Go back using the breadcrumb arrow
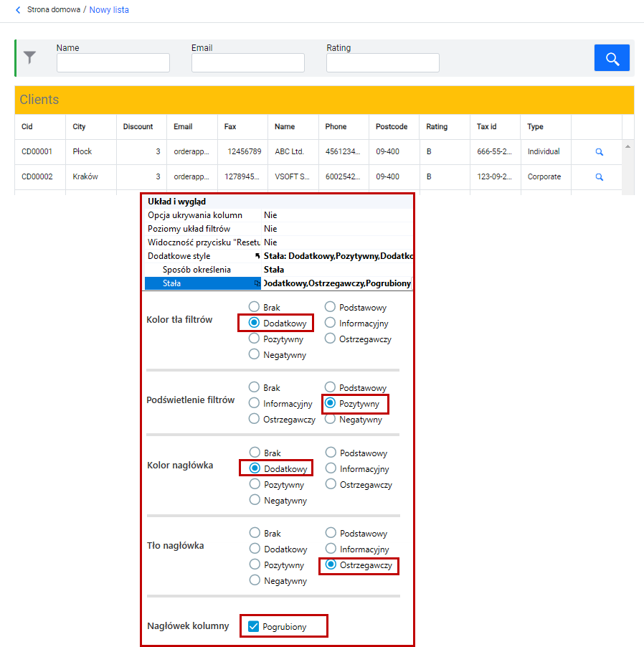This screenshot has height=647, width=644. click(x=18, y=10)
